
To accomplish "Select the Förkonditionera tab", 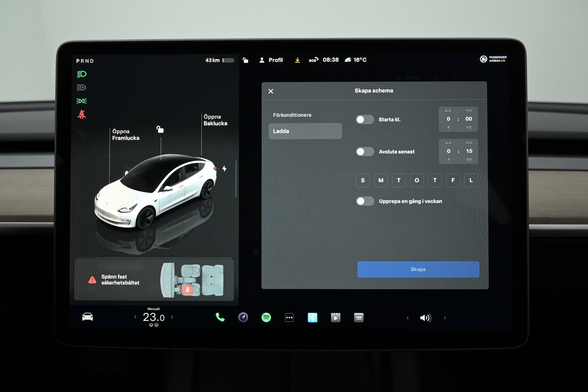I will pos(292,115).
